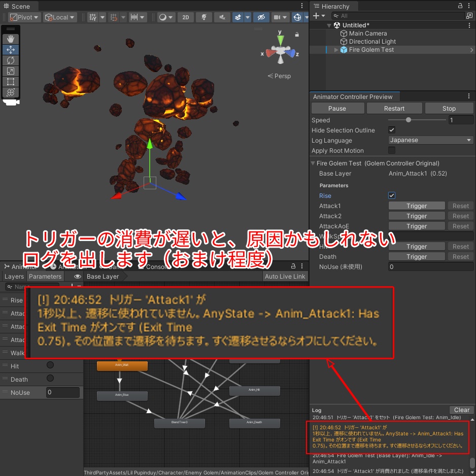Select the Rect transform tool
This screenshot has height=476, width=476.
(11, 81)
